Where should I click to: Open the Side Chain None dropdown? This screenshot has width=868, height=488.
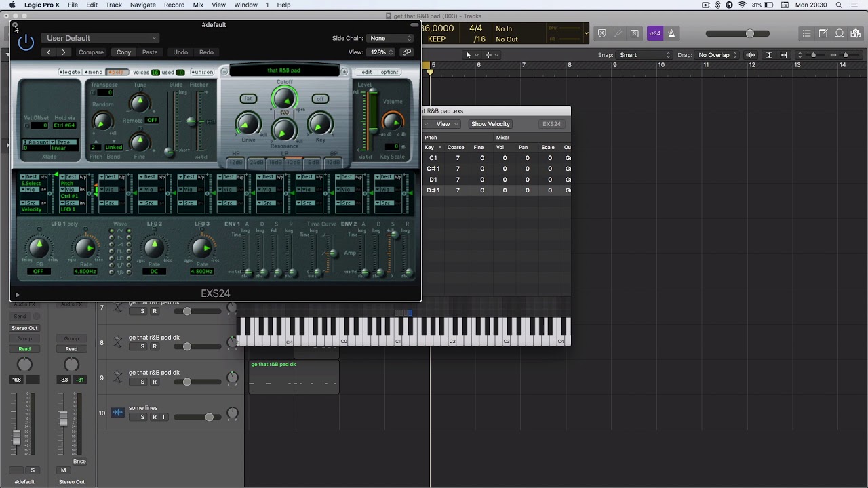pos(390,38)
